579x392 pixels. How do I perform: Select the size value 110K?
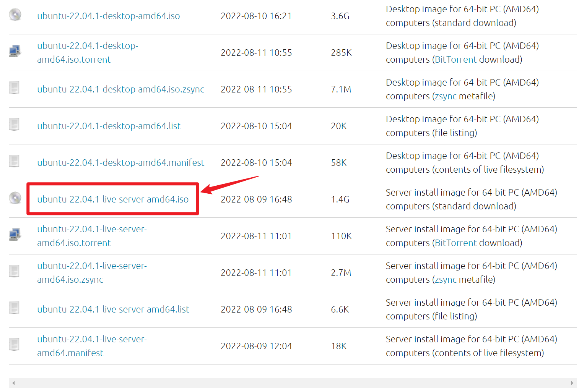coord(342,236)
